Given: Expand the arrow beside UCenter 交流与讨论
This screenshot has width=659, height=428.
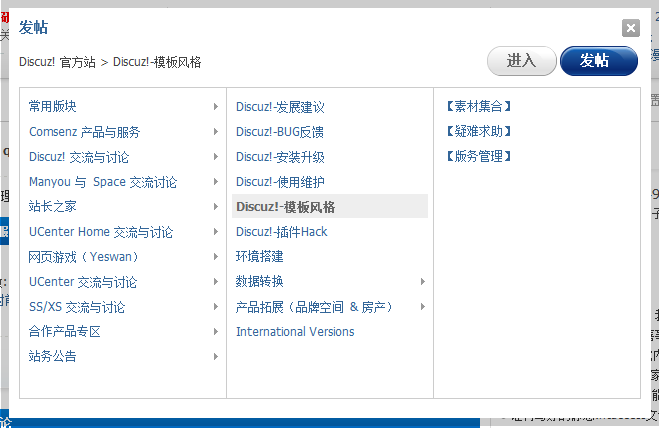Looking at the screenshot, I should pos(216,281).
